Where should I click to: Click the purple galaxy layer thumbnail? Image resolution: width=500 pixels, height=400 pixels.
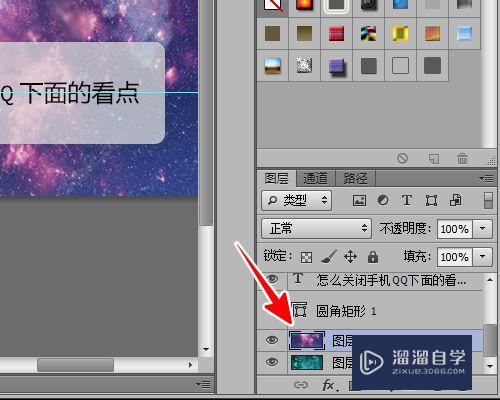click(x=307, y=341)
